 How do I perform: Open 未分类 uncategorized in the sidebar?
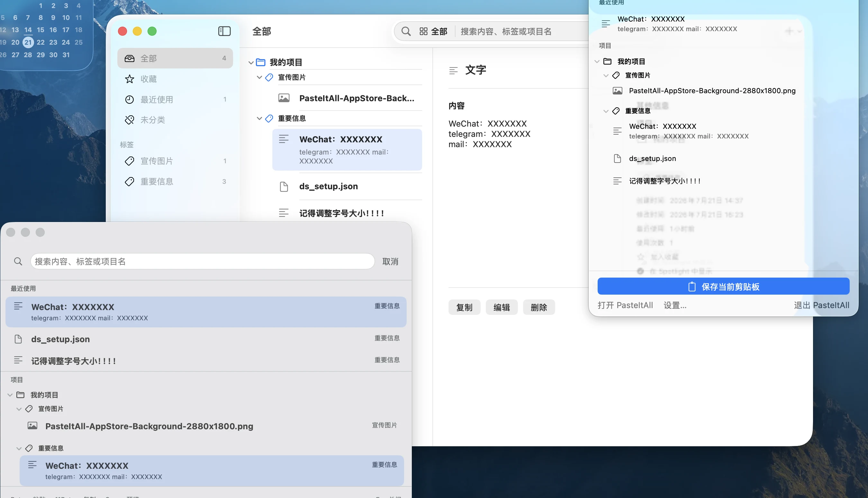click(175, 120)
